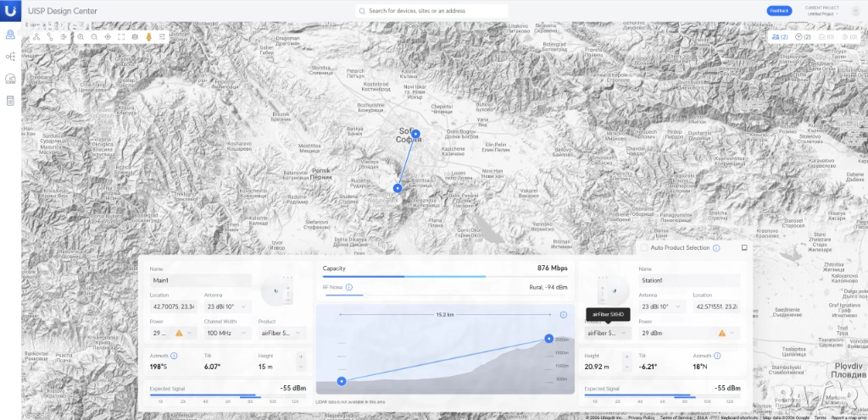Image resolution: width=868 pixels, height=420 pixels.
Task: Open the second top-right counter tab (2)
Action: (x=804, y=37)
